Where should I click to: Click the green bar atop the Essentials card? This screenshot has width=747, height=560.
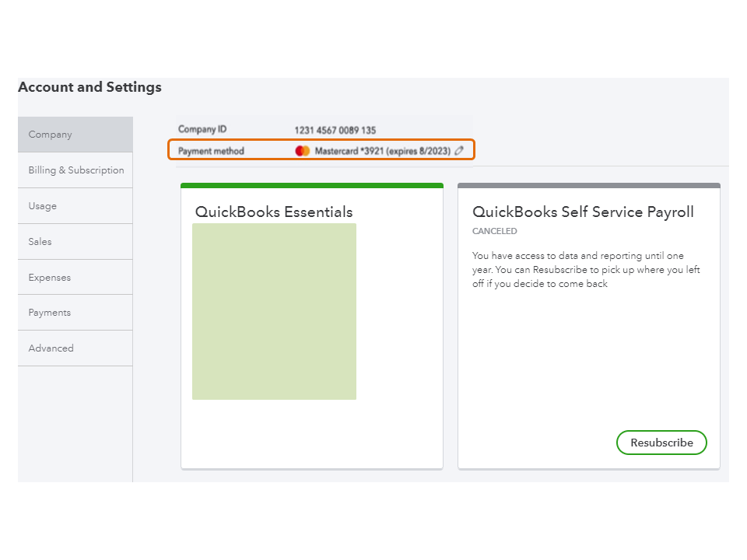coord(311,185)
